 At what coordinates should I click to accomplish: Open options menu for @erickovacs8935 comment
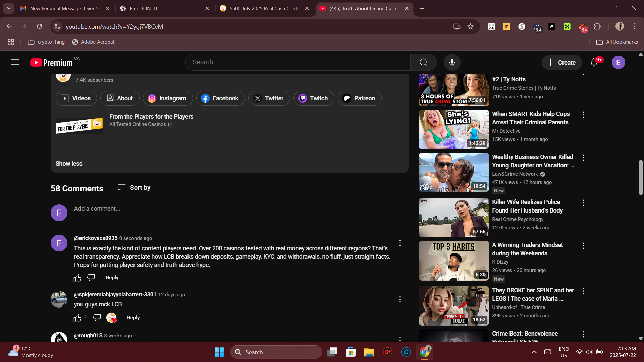400,243
